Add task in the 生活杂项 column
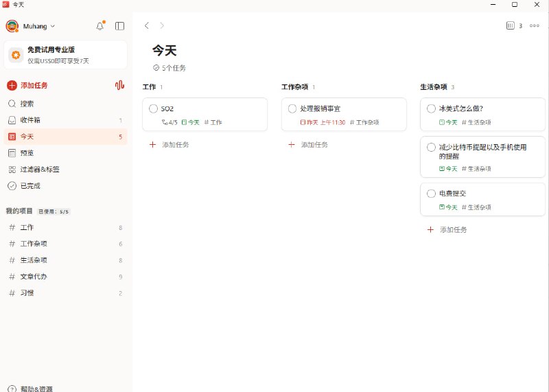Image resolution: width=549 pixels, height=392 pixels. click(x=447, y=230)
